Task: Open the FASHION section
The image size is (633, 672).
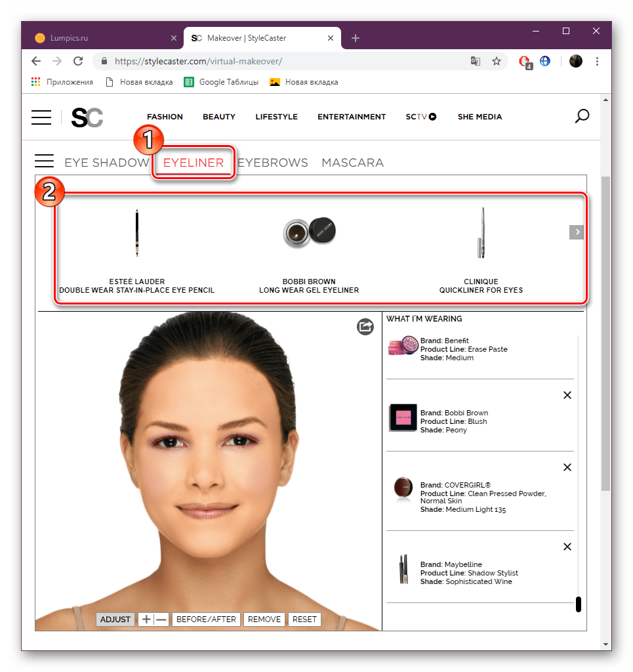Action: pyautogui.click(x=165, y=117)
